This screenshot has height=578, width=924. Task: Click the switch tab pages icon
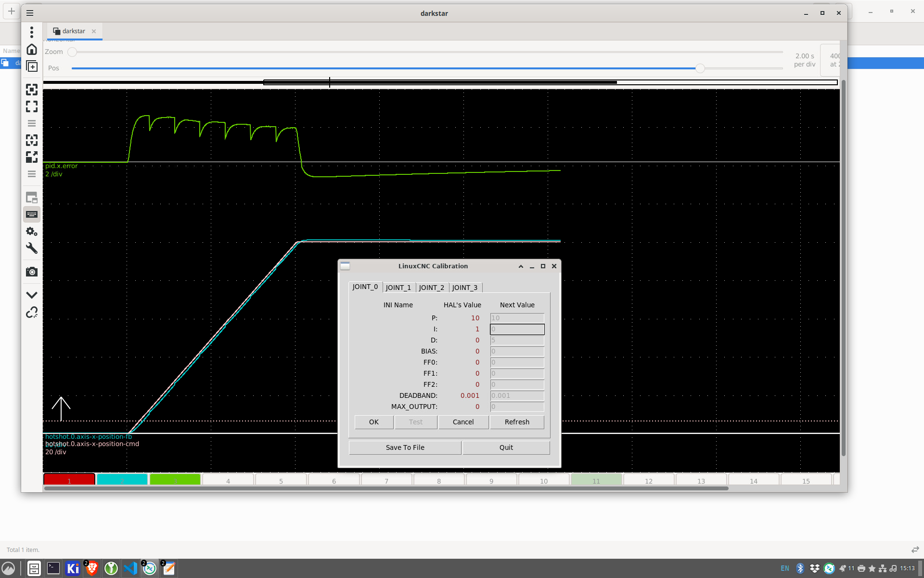32,197
